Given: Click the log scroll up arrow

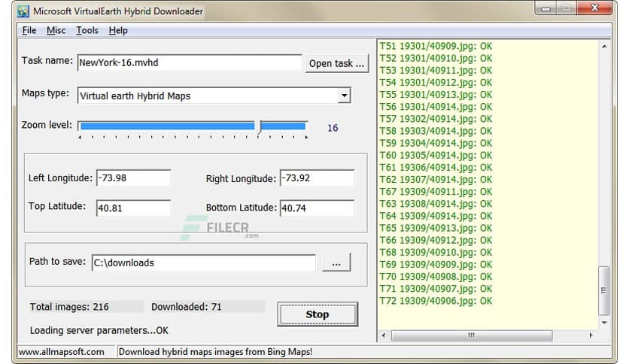Looking at the screenshot, I should (x=604, y=47).
